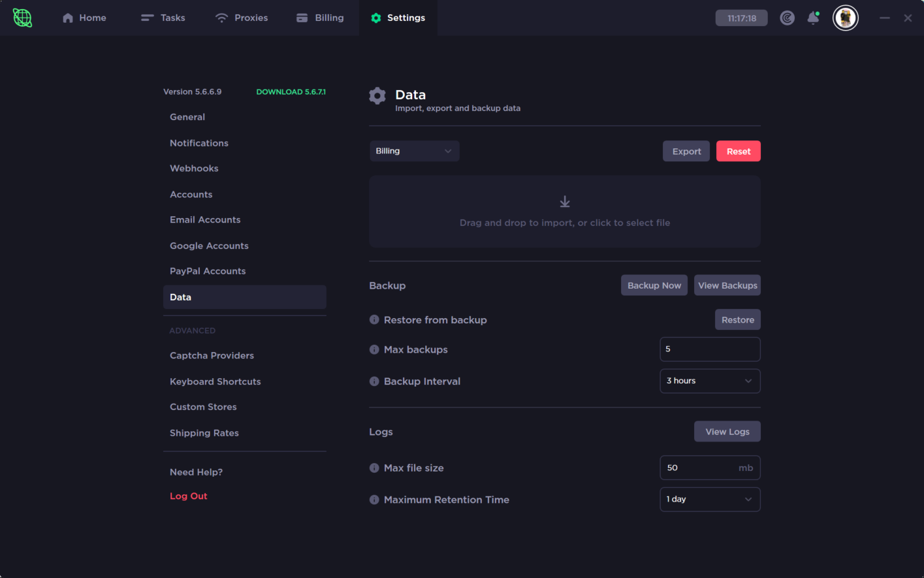Click the Restore button
Viewport: 924px width, 578px height.
[x=738, y=319]
